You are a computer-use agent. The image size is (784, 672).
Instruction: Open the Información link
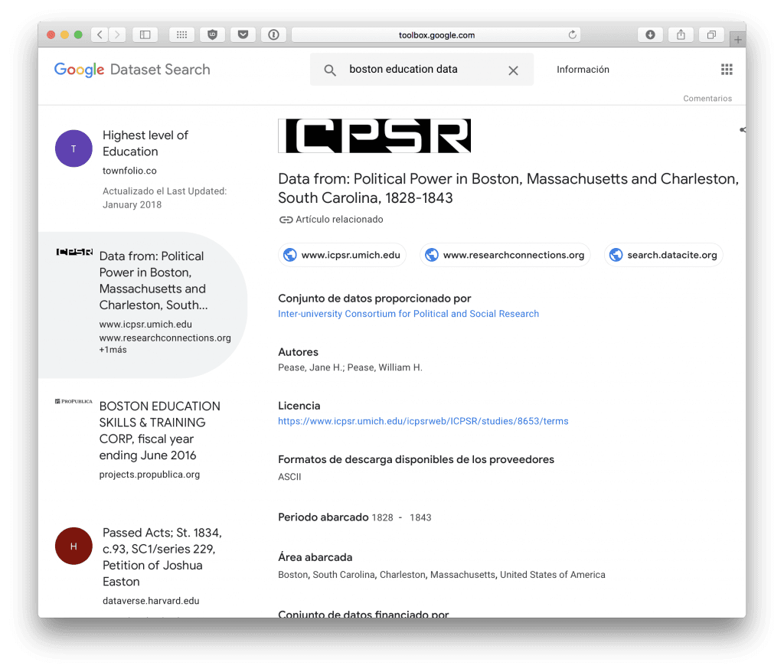pyautogui.click(x=583, y=70)
